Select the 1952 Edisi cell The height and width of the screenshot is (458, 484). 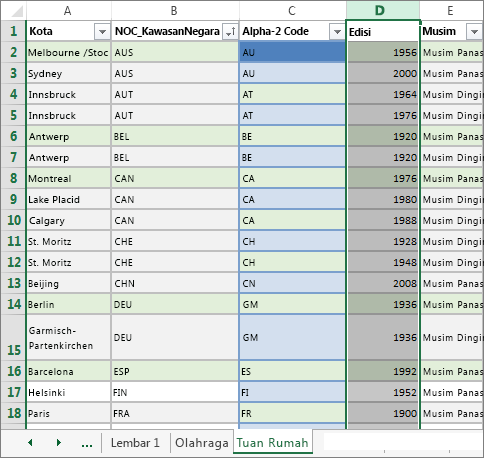(x=383, y=392)
